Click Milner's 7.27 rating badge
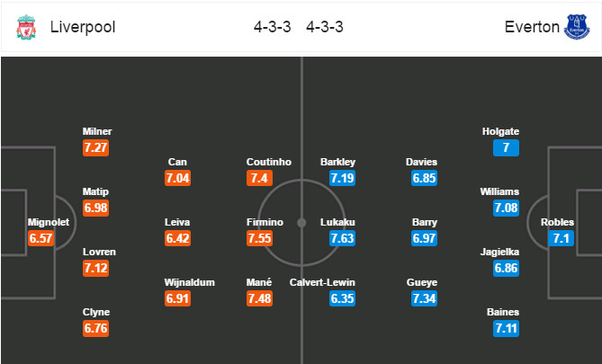602x364 pixels. tap(96, 148)
